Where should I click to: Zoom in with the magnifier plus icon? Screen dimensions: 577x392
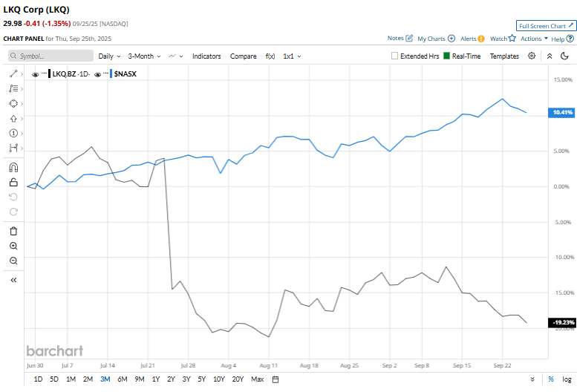pyautogui.click(x=13, y=246)
